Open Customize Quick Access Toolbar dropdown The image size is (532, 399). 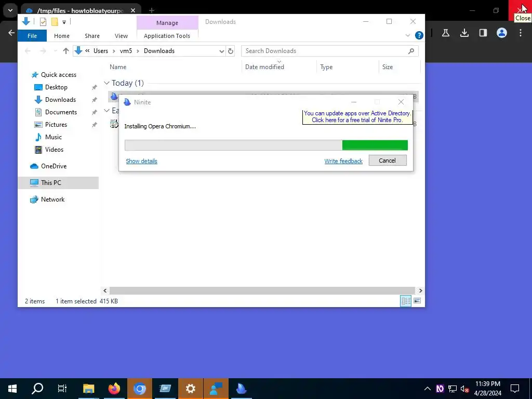click(x=64, y=22)
